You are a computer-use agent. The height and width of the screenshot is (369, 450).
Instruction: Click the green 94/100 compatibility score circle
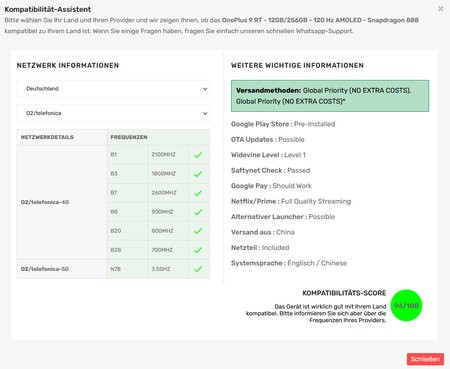click(x=406, y=305)
